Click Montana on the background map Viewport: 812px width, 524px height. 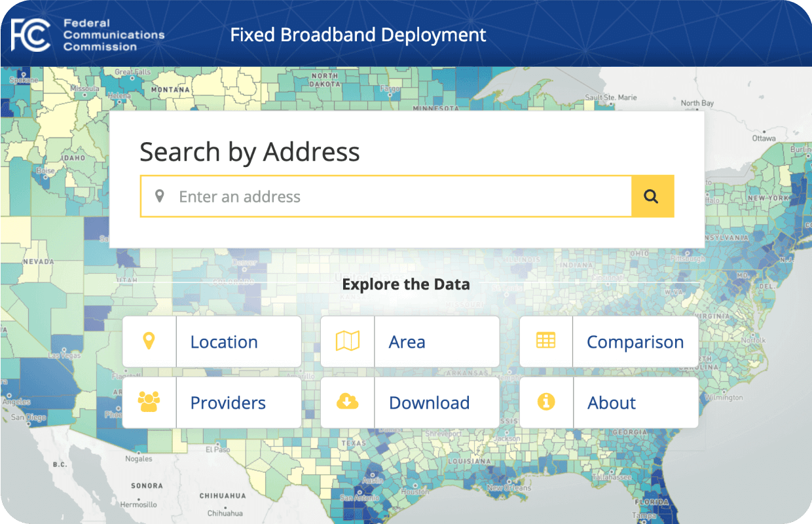[x=170, y=89]
